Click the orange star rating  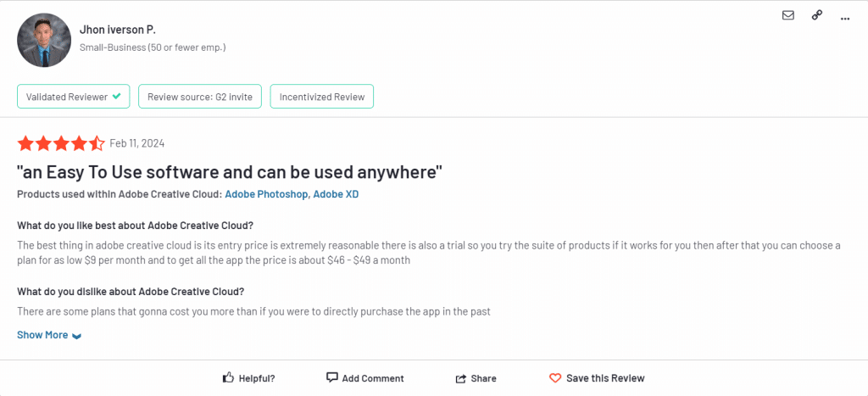61,143
